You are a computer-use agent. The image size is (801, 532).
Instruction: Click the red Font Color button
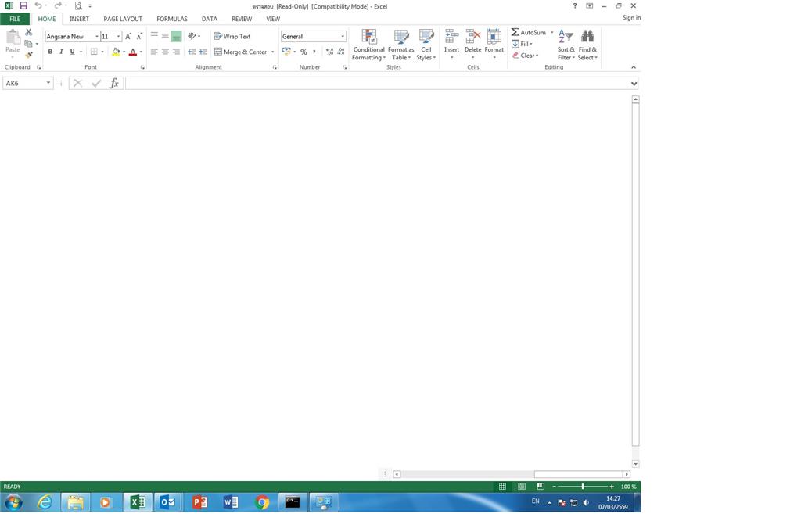(133, 52)
